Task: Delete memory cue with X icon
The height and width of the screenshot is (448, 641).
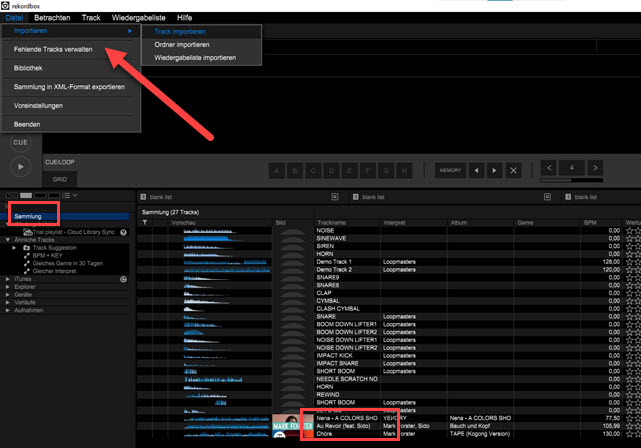Action: 513,170
